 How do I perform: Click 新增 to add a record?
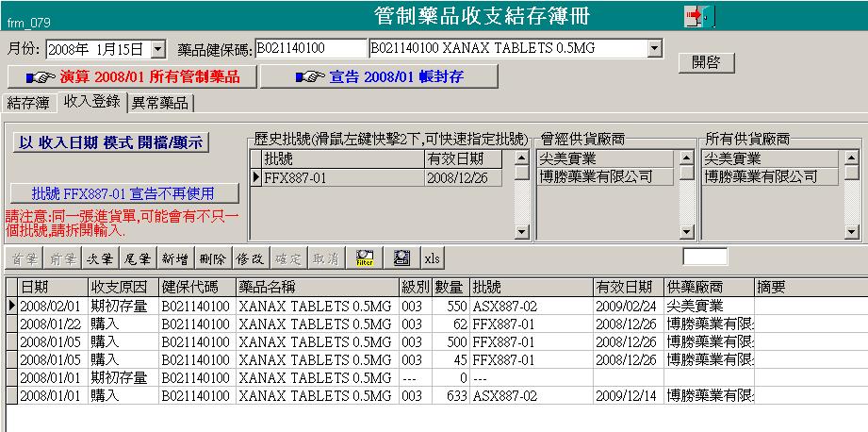(x=175, y=258)
